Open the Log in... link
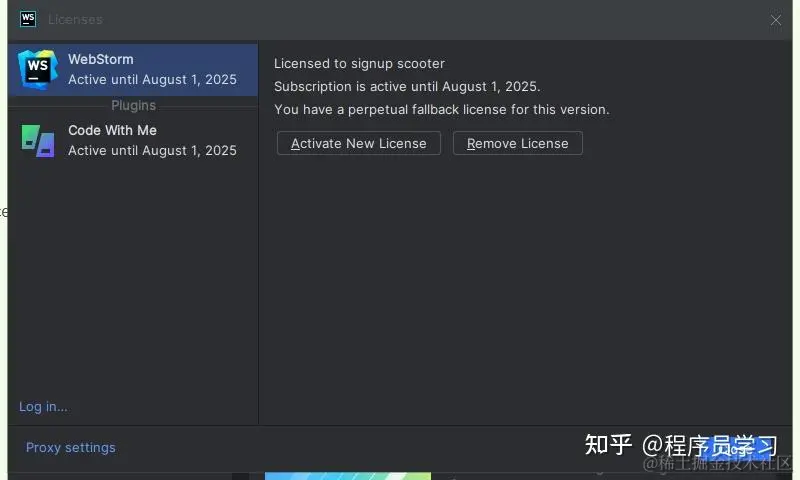 click(43, 407)
